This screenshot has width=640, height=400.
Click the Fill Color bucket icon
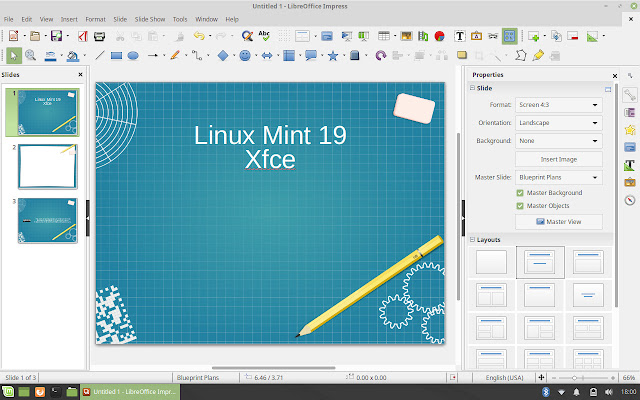pos(73,56)
